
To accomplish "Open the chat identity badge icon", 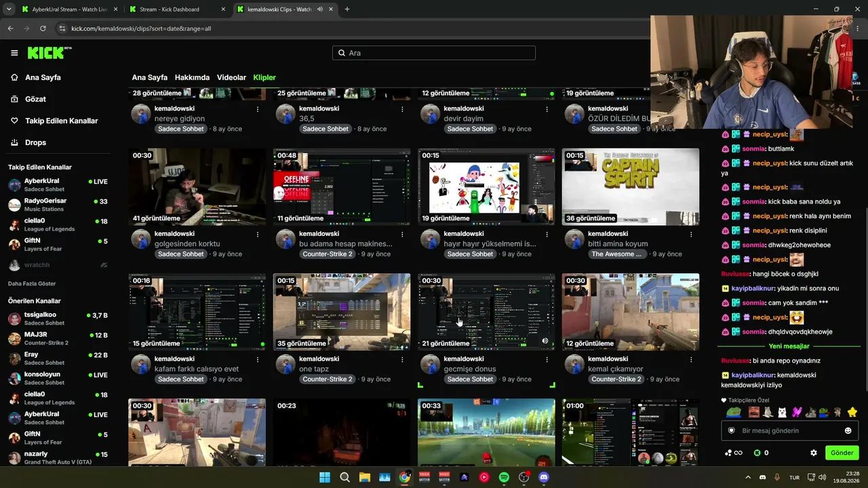I will point(731,430).
